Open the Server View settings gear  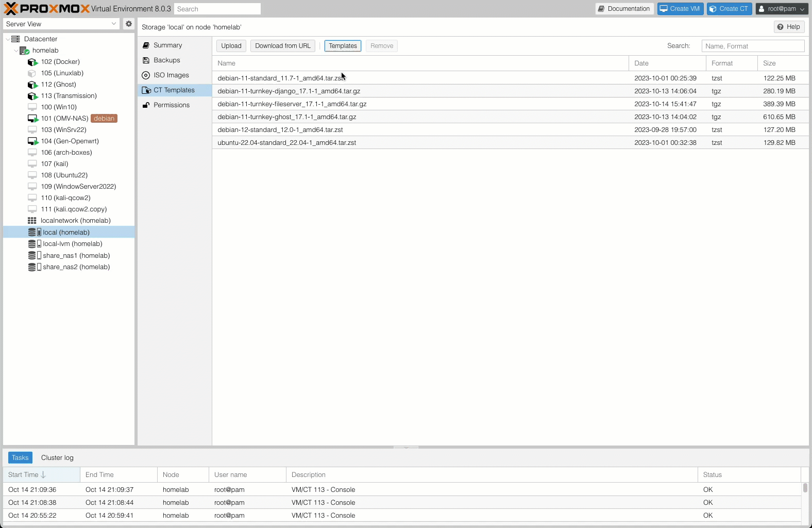(129, 24)
